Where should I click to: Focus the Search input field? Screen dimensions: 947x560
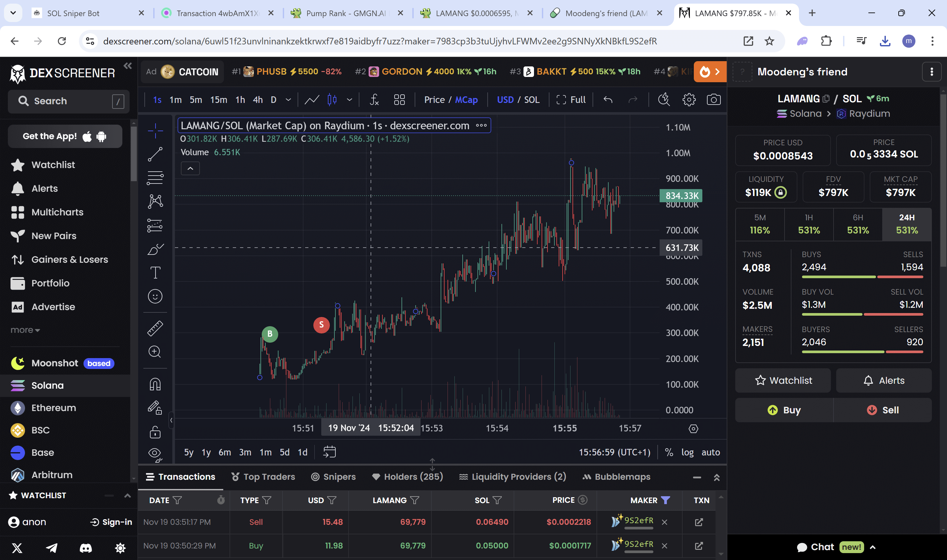point(68,101)
